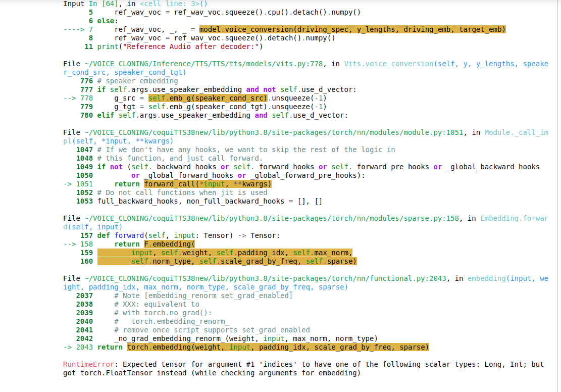The image size is (561, 392).
Task: Click the RuntimeError label in red
Action: click(x=88, y=364)
